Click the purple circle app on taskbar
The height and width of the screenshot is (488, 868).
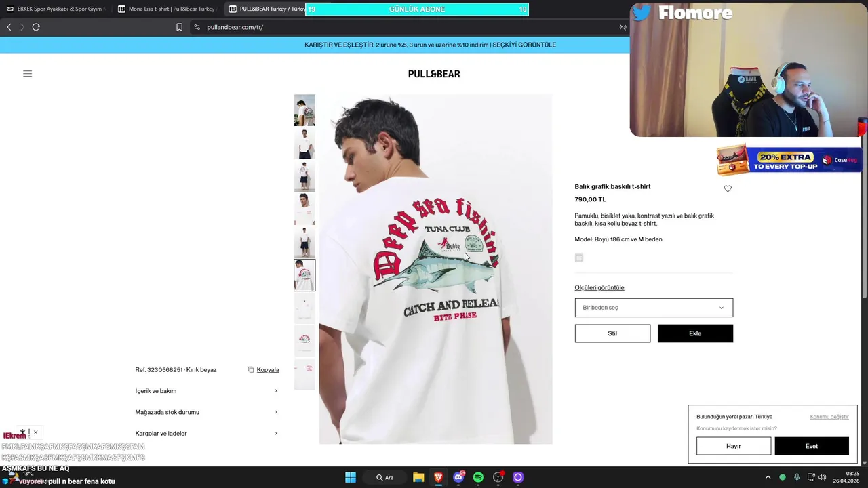pos(518,477)
